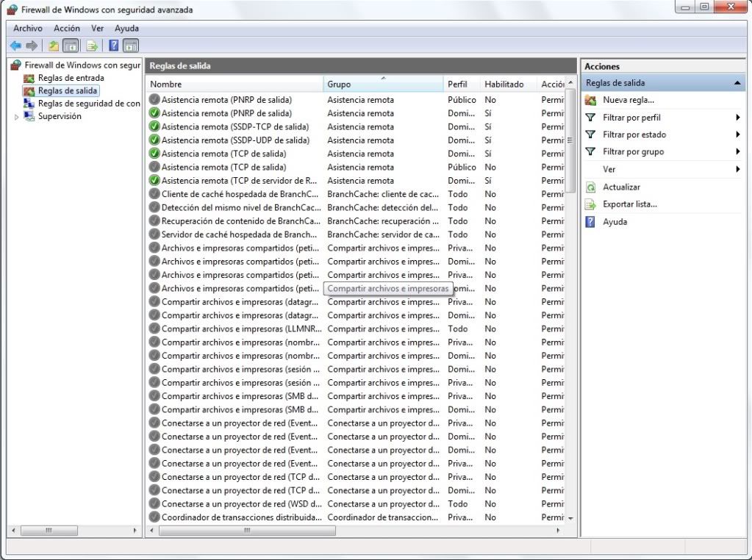Expand the Supervisión node triangle
This screenshot has height=560, width=752.
click(17, 117)
